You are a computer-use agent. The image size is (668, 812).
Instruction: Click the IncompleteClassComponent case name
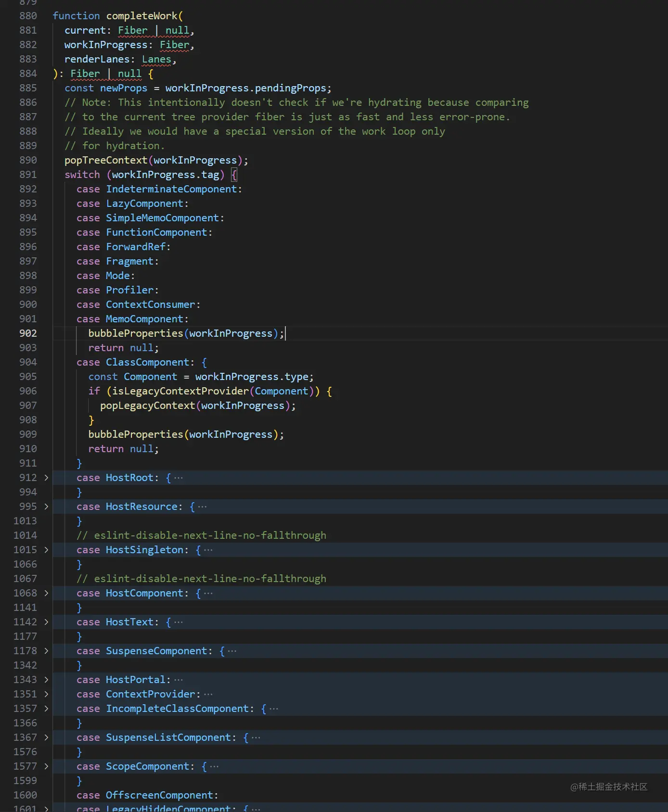click(x=178, y=709)
